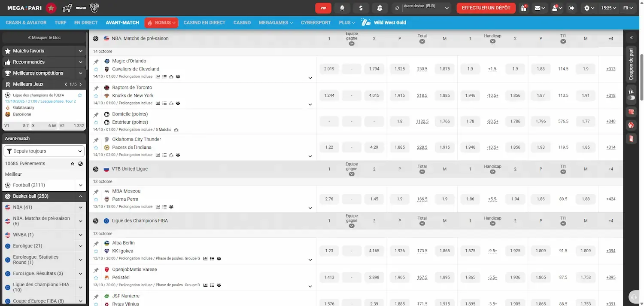The image size is (644, 306).
Task: Star the Galatasaray vs Barcelone featured game
Action: pos(80,95)
